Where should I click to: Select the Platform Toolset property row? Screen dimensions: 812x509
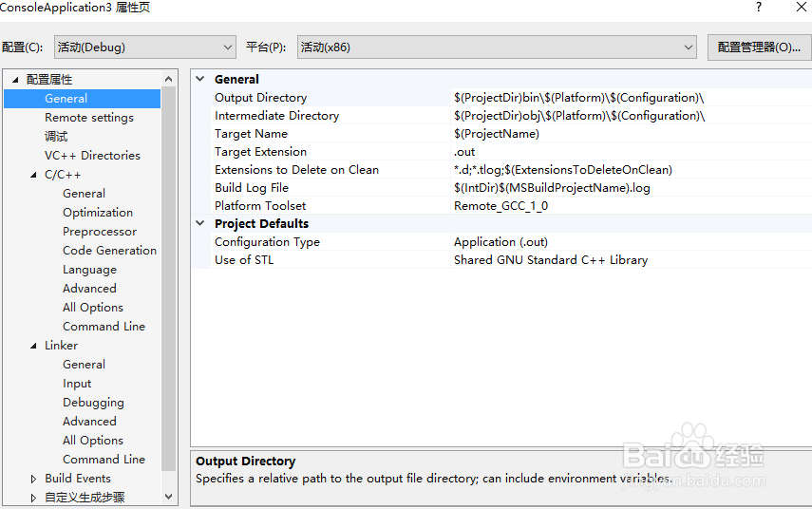click(260, 206)
